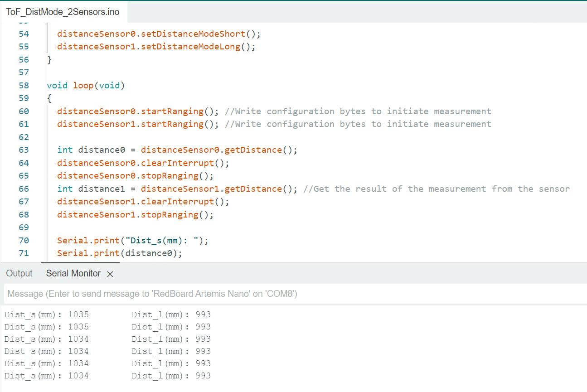This screenshot has width=587, height=392.
Task: Click line number 55 in the gutter
Action: [x=24, y=47]
